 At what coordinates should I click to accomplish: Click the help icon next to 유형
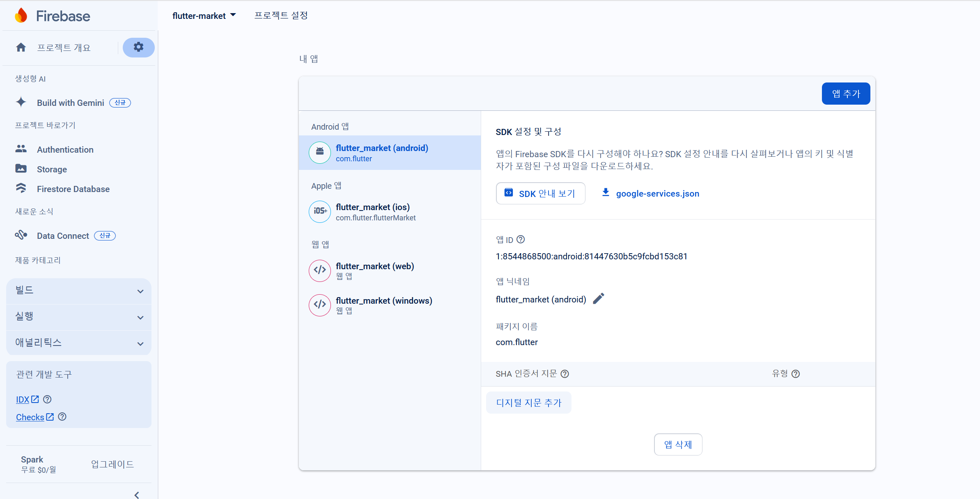click(x=796, y=374)
